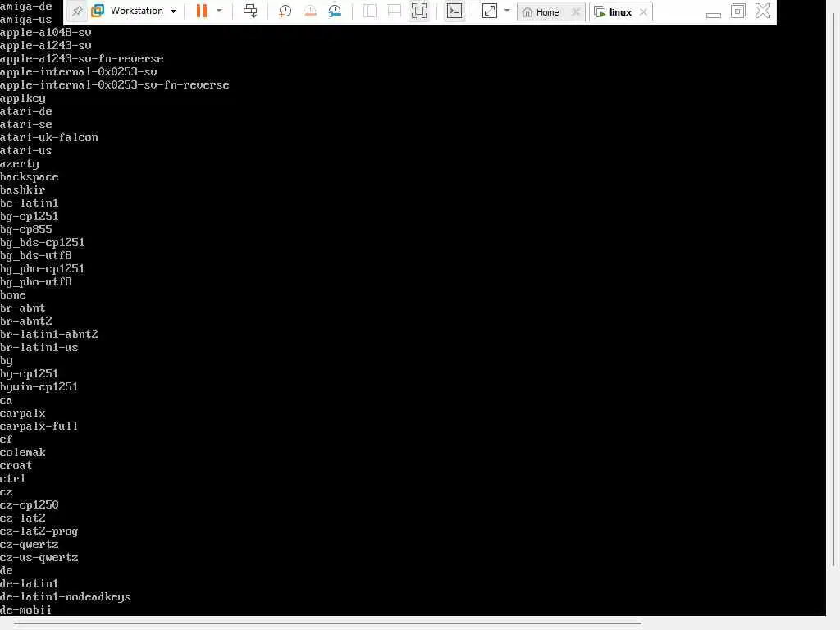Click the 'bone' keymap entry
This screenshot has width=840, height=630.
(13, 295)
